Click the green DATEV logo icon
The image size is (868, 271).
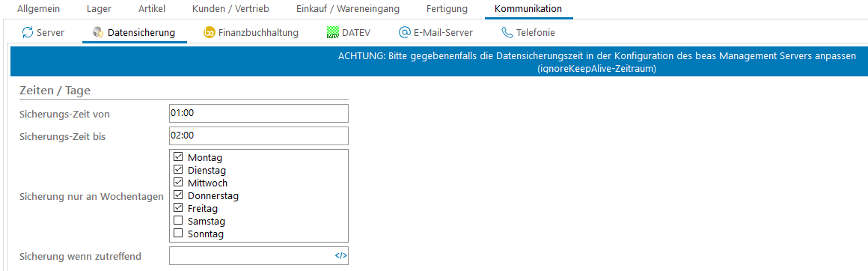pyautogui.click(x=332, y=33)
